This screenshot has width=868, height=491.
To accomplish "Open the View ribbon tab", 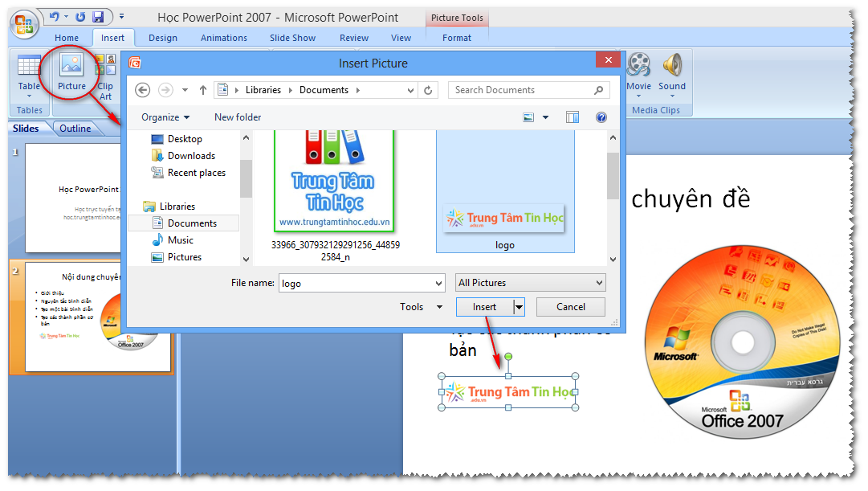I will (x=401, y=38).
